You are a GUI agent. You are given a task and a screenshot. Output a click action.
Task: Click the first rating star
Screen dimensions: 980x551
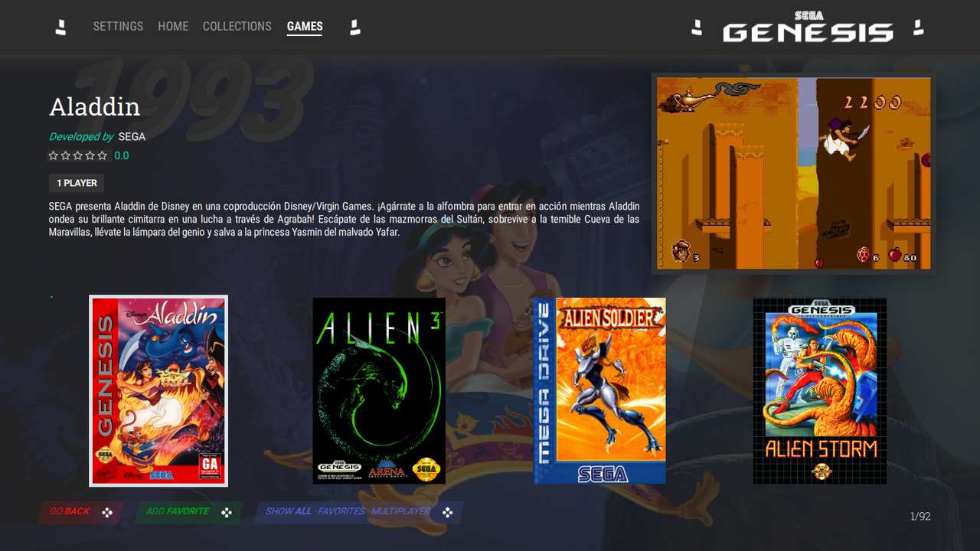tap(53, 155)
